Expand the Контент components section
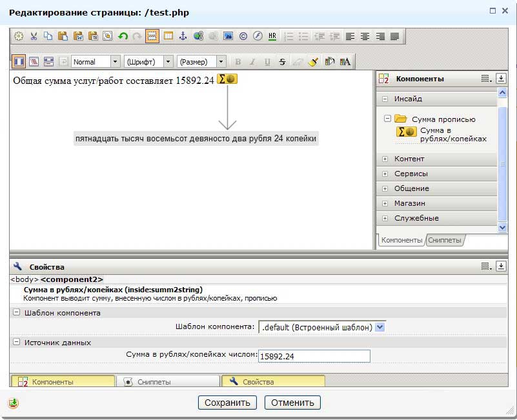517x420 pixels. [385, 159]
